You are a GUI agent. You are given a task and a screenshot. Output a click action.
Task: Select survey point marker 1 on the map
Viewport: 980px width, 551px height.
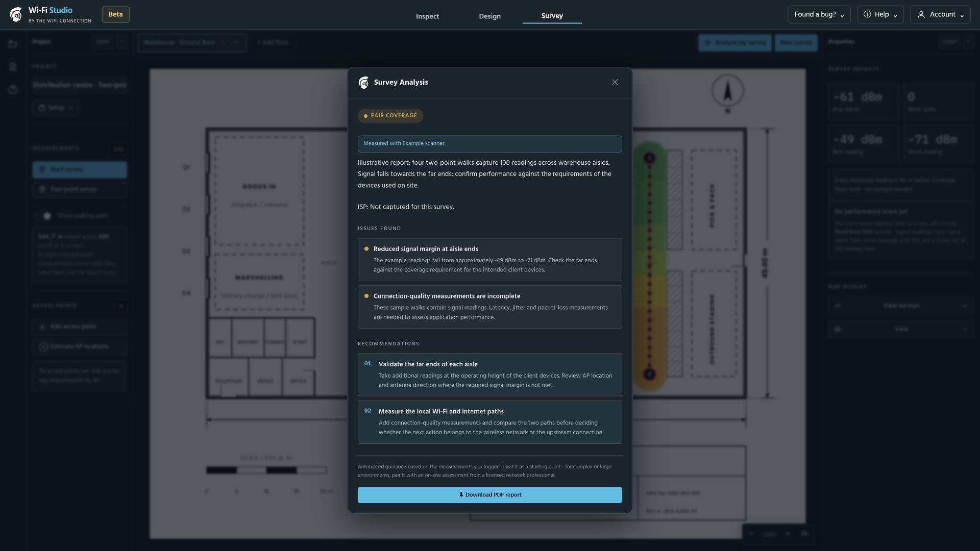click(x=649, y=158)
